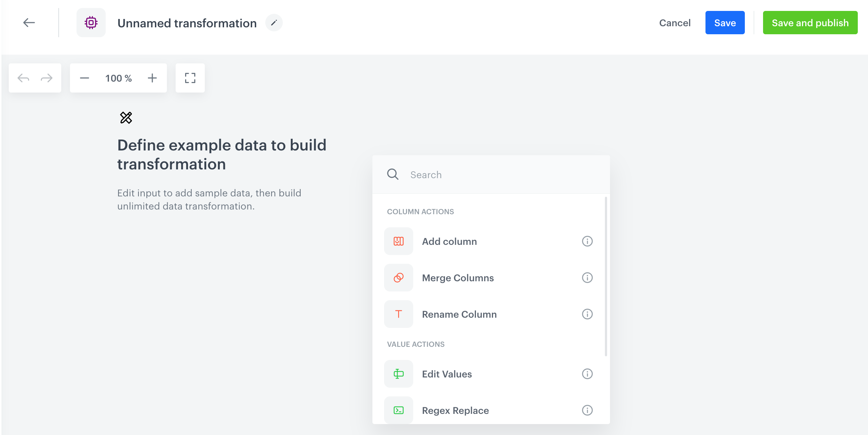Open the edit pencil next to transformation name

tap(274, 23)
